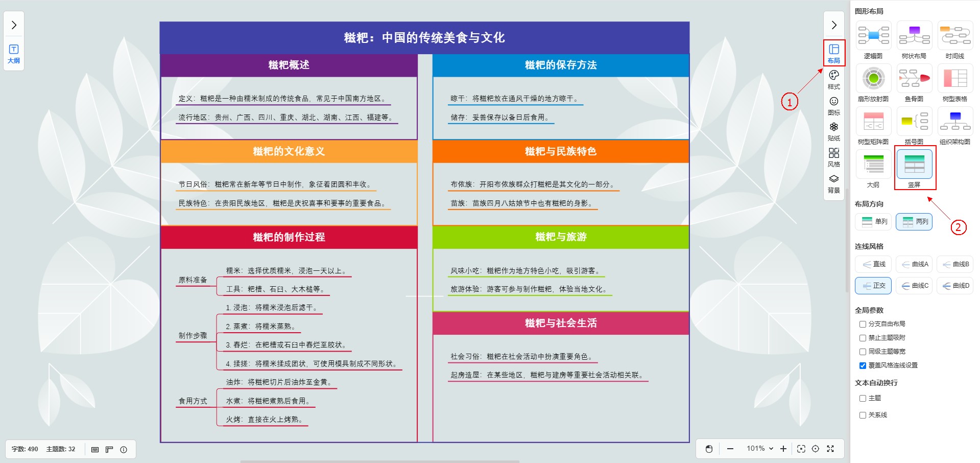The image size is (980, 463).
Task: Open the 大纲 outline tab on left
Action: click(14, 53)
